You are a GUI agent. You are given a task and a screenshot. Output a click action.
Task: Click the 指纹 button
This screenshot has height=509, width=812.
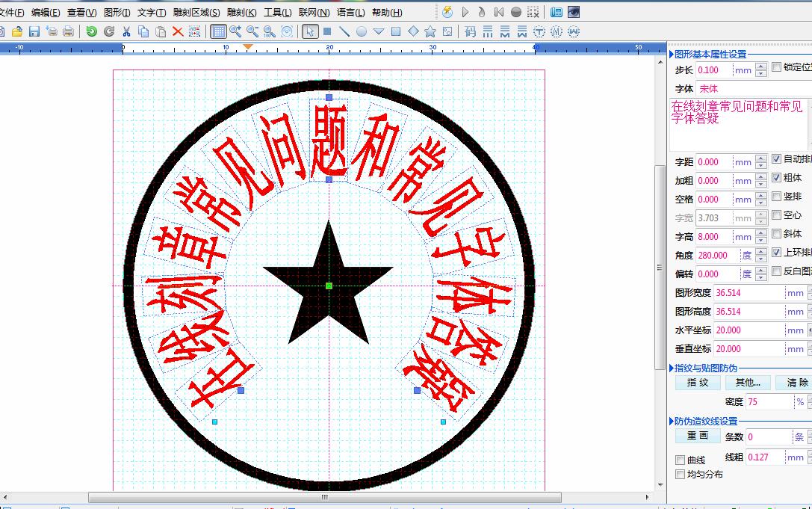(697, 383)
